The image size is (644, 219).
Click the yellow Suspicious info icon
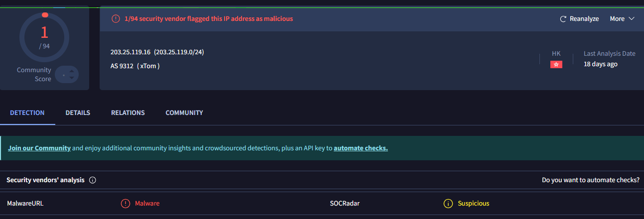pyautogui.click(x=448, y=204)
